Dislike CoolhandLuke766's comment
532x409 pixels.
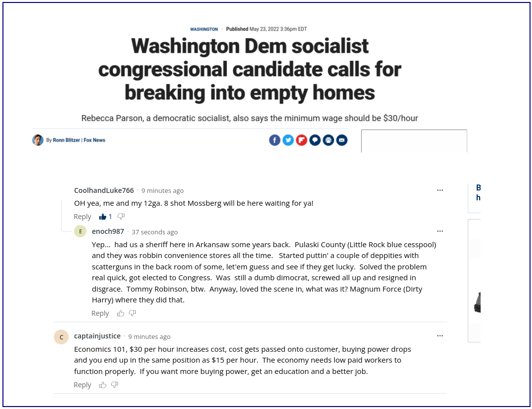point(121,217)
